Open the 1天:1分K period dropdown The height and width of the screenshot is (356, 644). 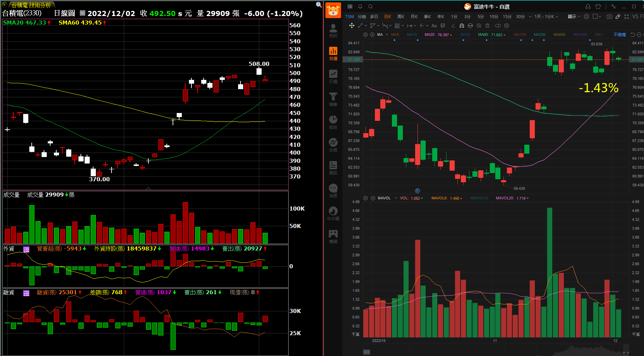[x=546, y=16]
